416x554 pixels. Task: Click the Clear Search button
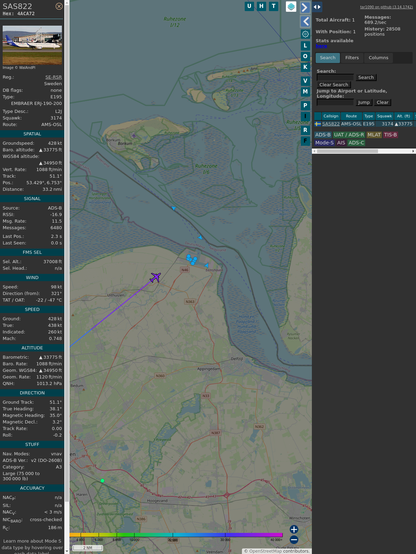[x=334, y=85]
